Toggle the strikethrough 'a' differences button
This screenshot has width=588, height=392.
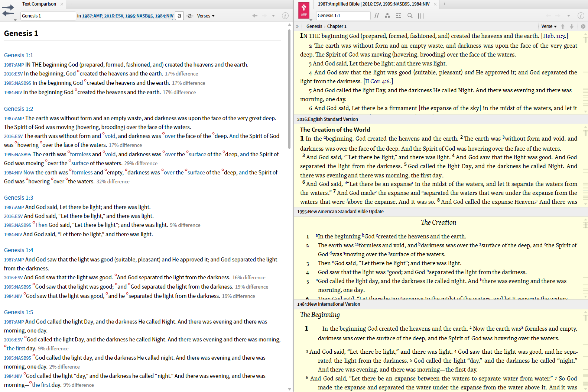(190, 16)
